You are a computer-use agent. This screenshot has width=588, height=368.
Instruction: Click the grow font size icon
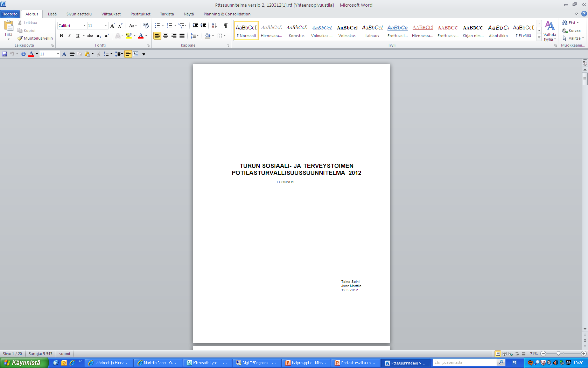(112, 26)
